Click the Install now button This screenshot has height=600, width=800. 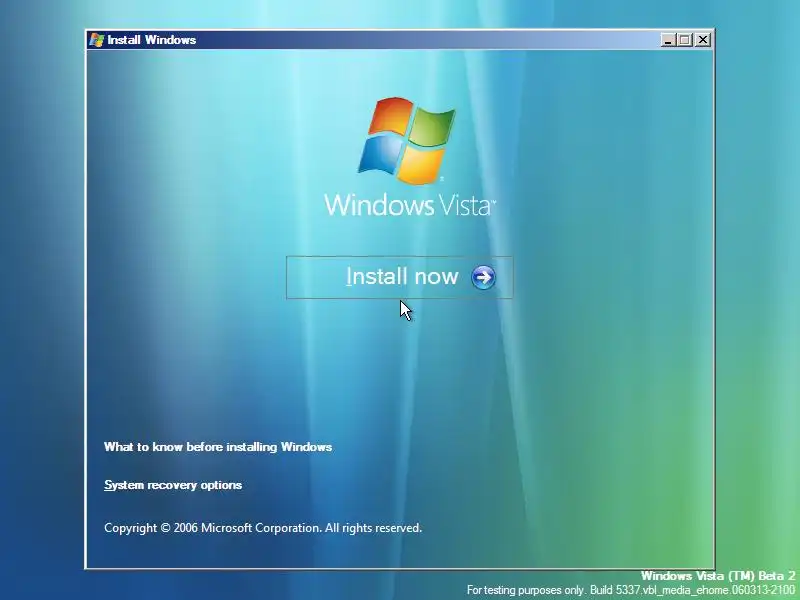coord(399,278)
